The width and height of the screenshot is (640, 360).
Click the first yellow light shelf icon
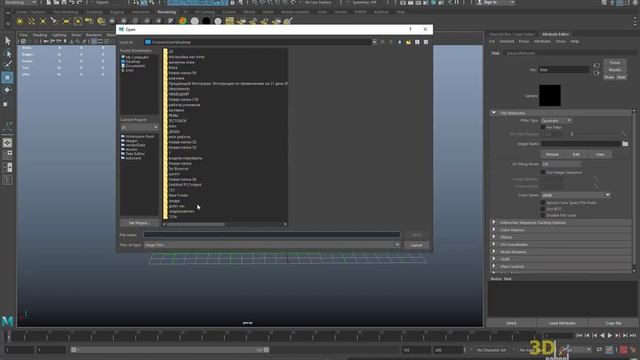tap(20, 21)
